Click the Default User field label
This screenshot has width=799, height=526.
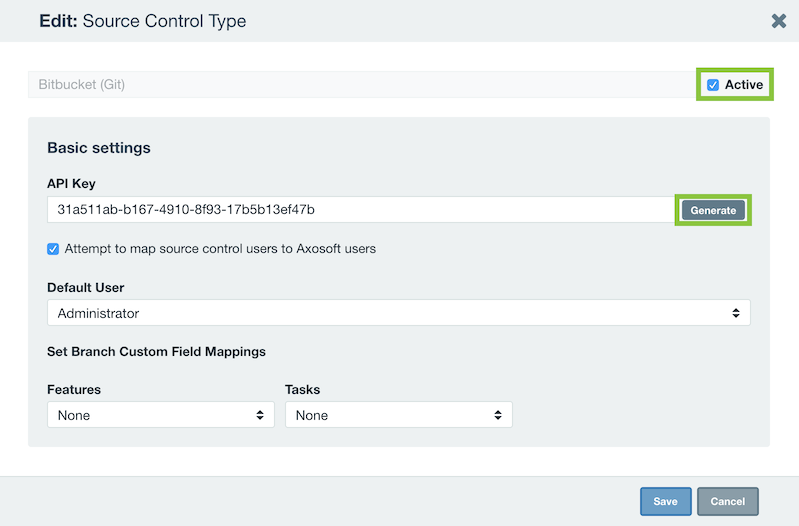coord(86,287)
